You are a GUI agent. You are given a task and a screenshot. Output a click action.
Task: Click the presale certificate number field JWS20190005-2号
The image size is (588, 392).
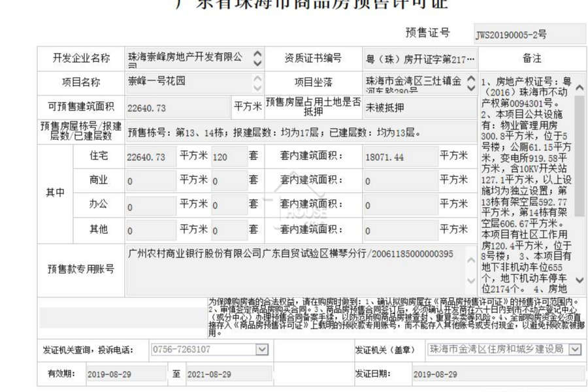coord(529,35)
